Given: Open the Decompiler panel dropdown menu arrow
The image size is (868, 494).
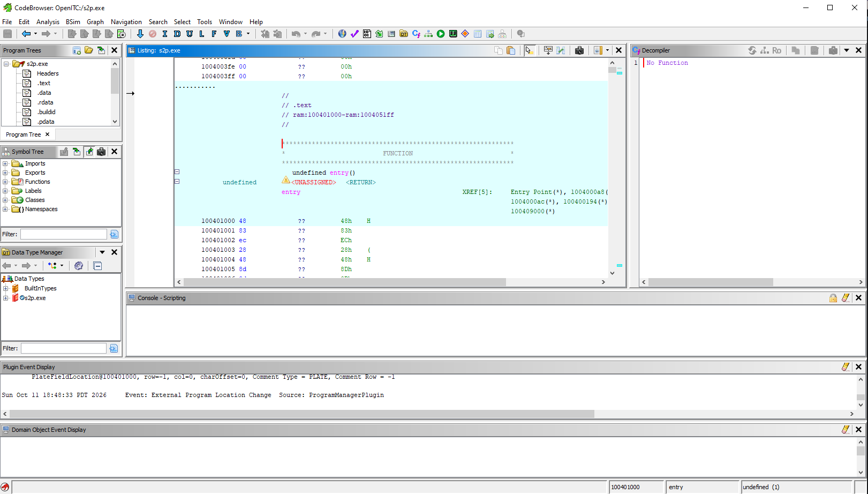Looking at the screenshot, I should [847, 50].
